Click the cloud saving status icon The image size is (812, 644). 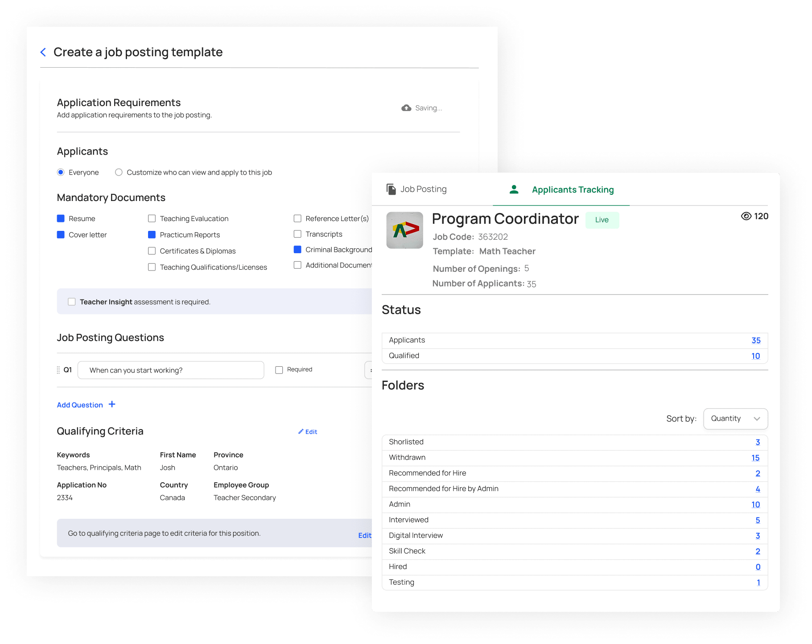pos(406,107)
